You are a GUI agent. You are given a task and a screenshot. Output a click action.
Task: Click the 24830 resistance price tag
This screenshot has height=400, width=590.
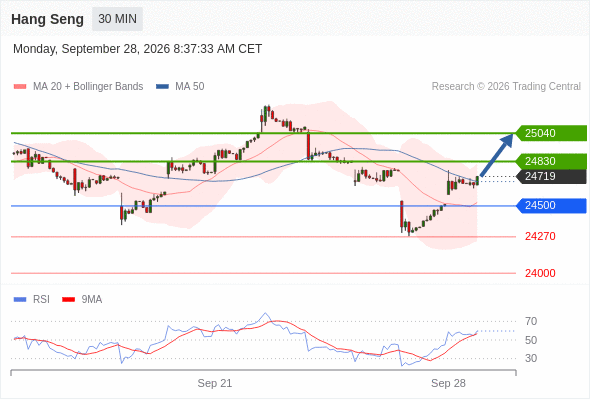pos(551,161)
